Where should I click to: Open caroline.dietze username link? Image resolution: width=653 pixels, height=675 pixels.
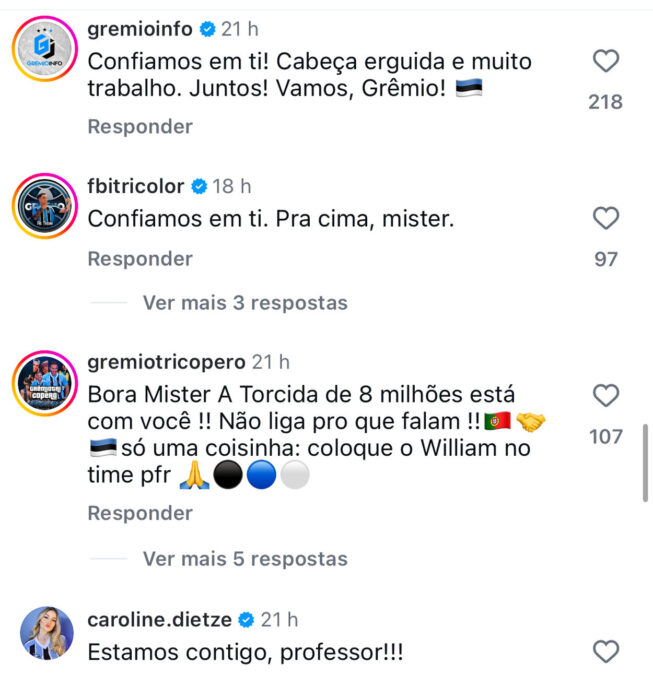click(x=159, y=620)
